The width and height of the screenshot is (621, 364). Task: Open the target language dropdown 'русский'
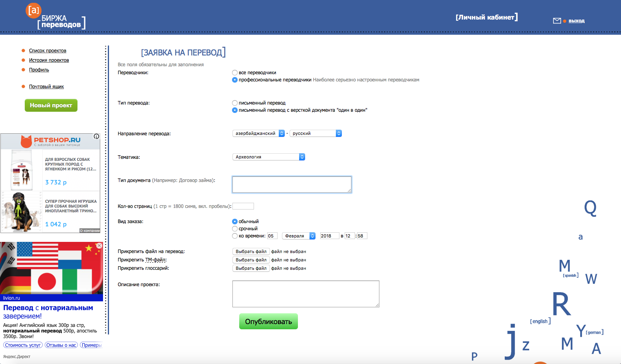(315, 133)
